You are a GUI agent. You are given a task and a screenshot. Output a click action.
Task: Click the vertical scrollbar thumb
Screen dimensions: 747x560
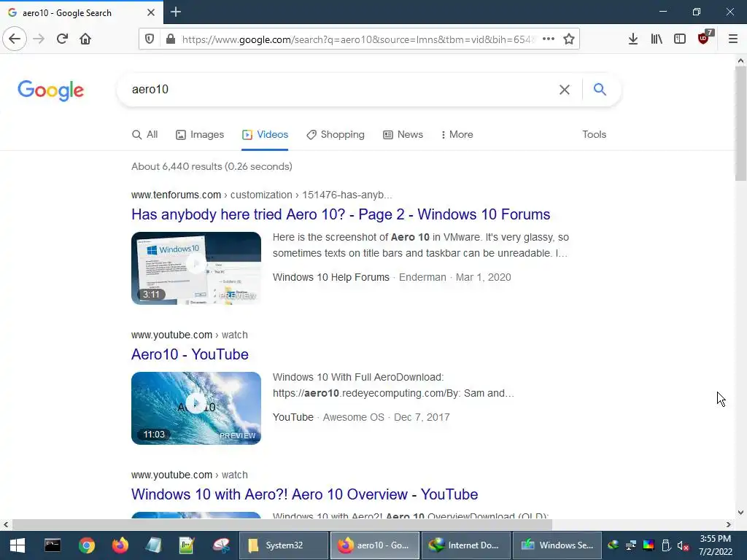pos(740,124)
